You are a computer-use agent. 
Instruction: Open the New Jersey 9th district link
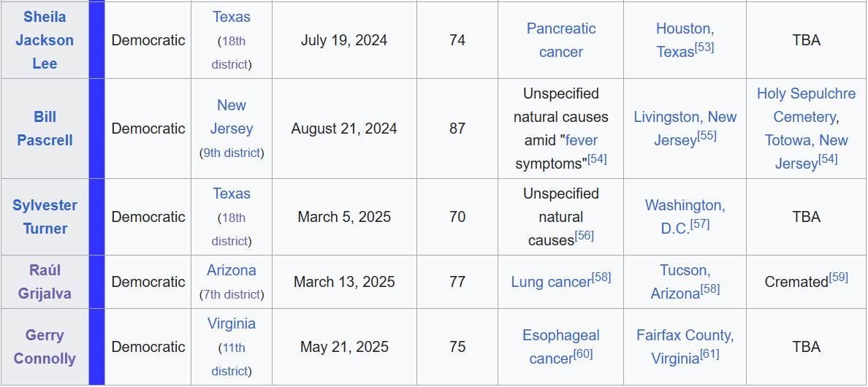[232, 153]
